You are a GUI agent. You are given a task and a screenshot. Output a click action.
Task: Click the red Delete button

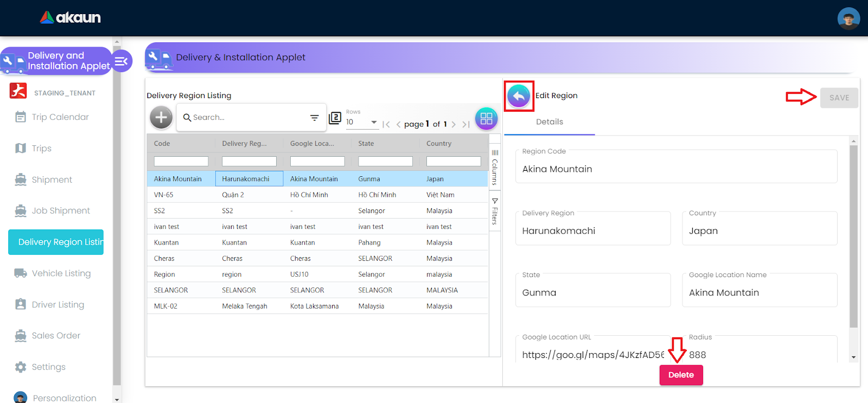[x=681, y=375]
